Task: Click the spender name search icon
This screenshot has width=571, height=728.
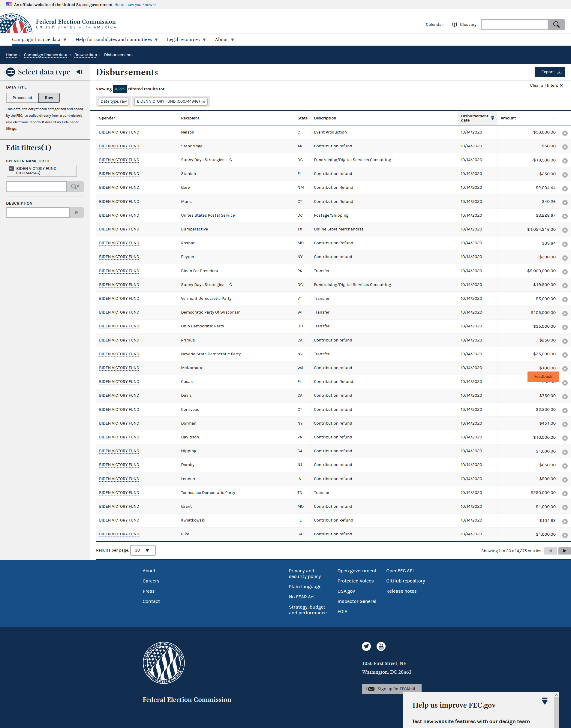Action: (x=75, y=187)
